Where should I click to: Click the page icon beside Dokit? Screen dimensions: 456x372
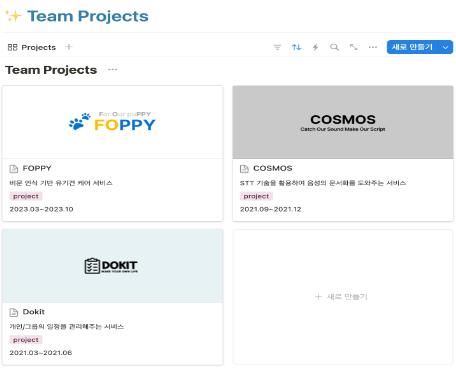14,312
